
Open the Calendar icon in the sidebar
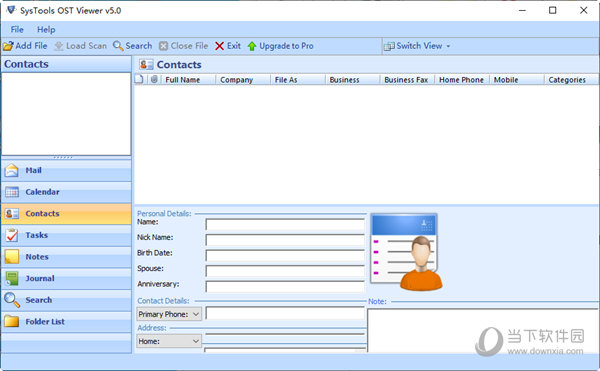tap(11, 192)
